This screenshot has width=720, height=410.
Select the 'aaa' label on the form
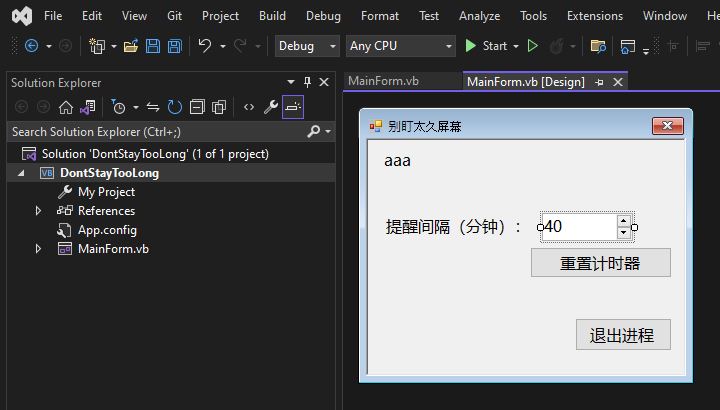397,161
